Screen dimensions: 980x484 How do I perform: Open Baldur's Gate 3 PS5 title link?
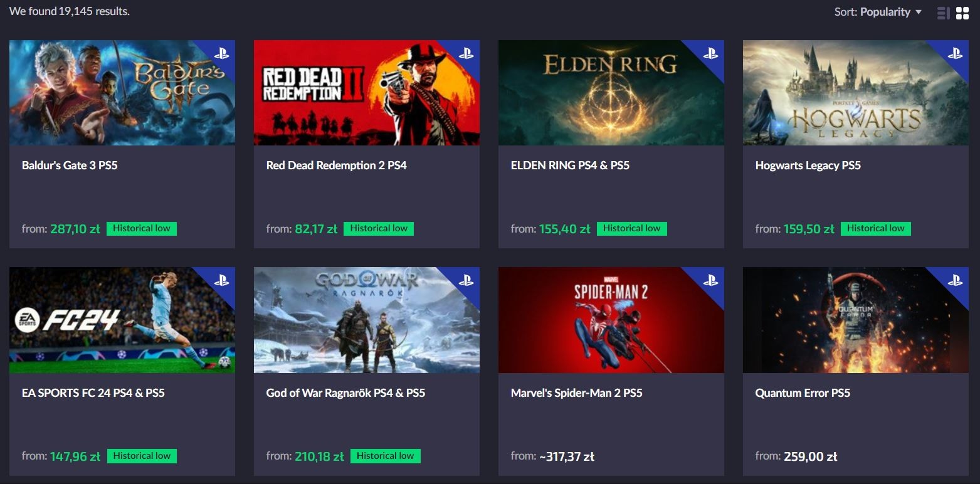(70, 166)
